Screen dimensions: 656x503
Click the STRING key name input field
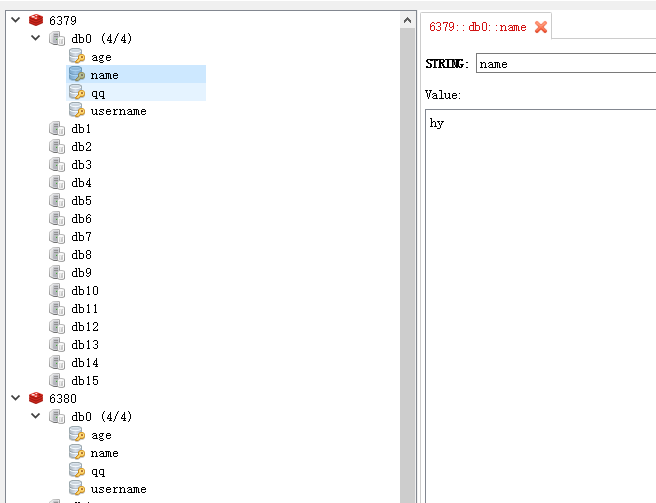[566, 63]
